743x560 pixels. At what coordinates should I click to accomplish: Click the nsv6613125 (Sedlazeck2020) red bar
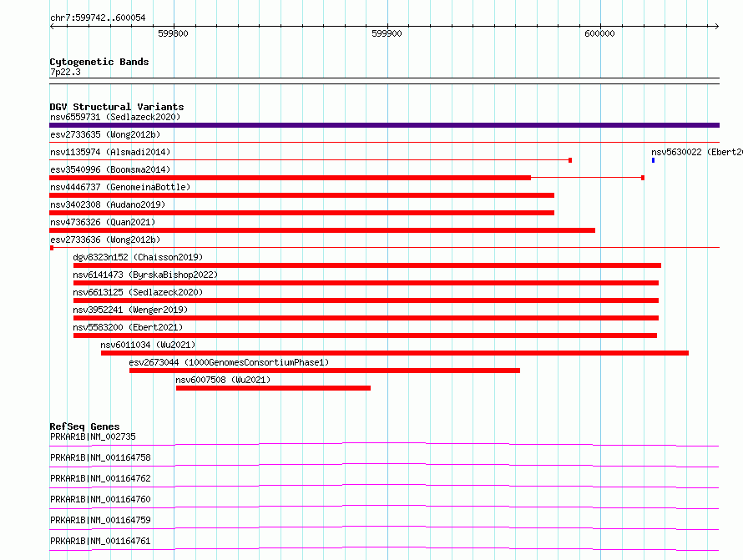tap(366, 300)
